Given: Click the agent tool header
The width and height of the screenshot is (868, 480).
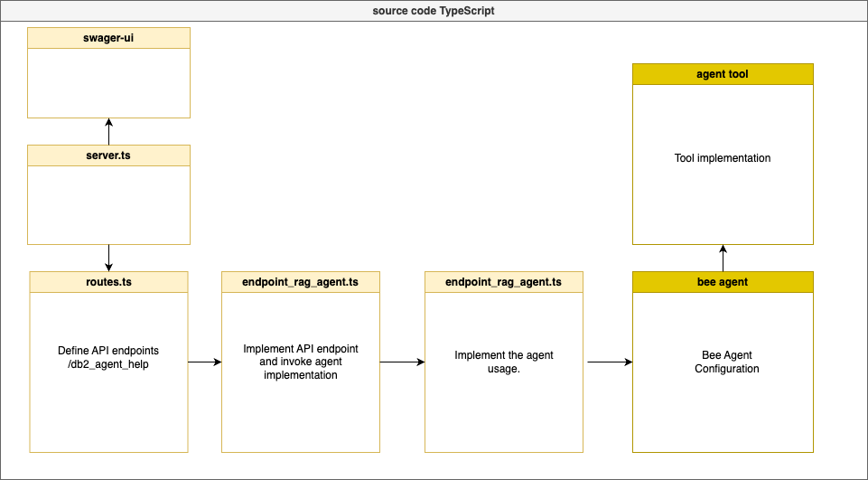Looking at the screenshot, I should 723,74.
